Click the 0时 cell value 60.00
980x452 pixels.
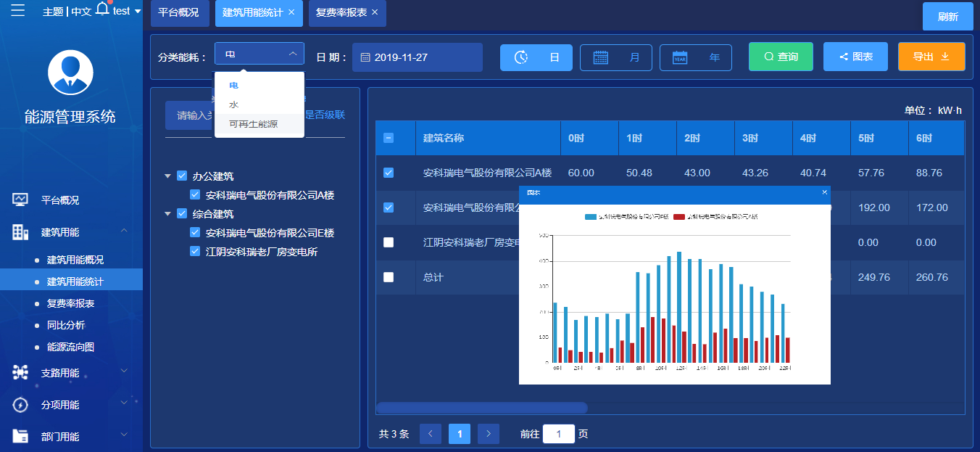pos(581,173)
